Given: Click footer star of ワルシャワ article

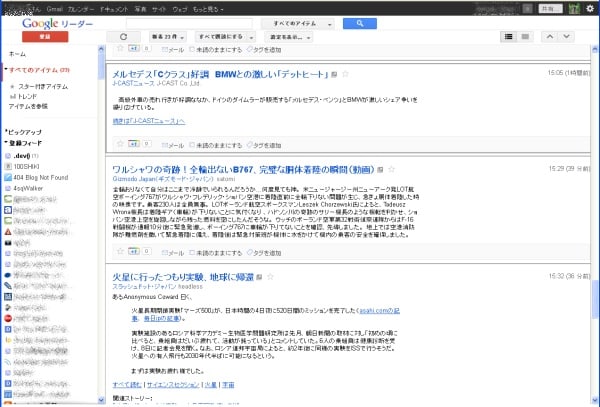Looking at the screenshot, I should point(120,251).
